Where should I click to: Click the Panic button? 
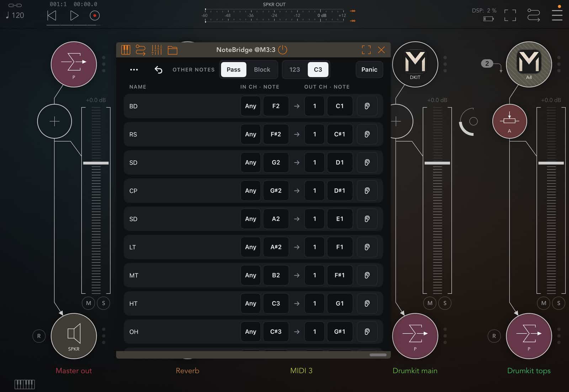(369, 70)
